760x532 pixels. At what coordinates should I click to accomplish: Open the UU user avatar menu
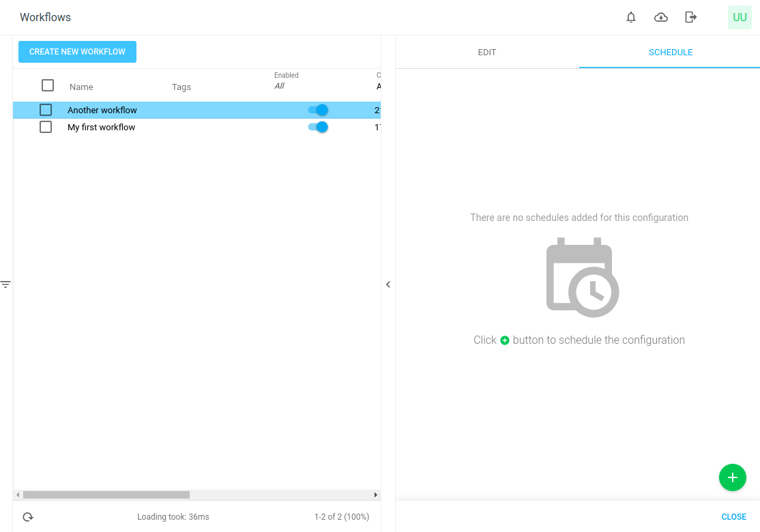click(740, 17)
